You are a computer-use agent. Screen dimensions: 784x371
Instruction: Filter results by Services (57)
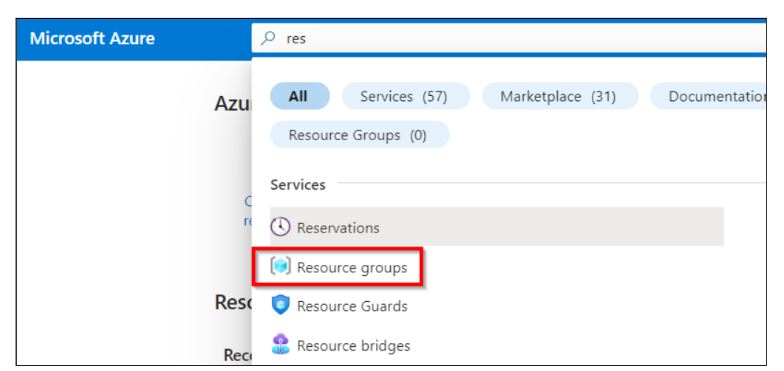pyautogui.click(x=406, y=96)
